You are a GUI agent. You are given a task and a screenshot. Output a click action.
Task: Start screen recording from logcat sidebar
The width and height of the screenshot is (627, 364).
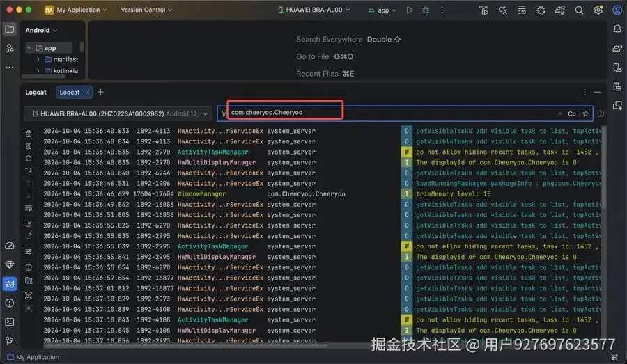pyautogui.click(x=29, y=308)
